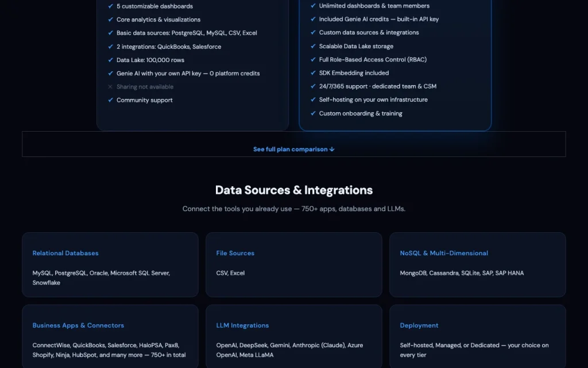Click checkmark next to Basic data sources
The image size is (588, 368).
[x=110, y=33]
